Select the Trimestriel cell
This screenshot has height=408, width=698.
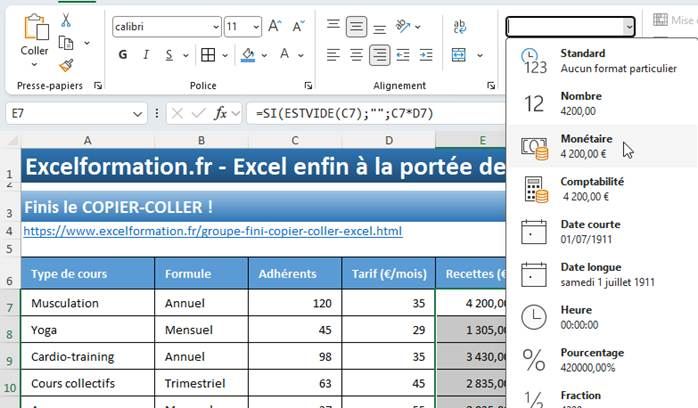(x=202, y=383)
